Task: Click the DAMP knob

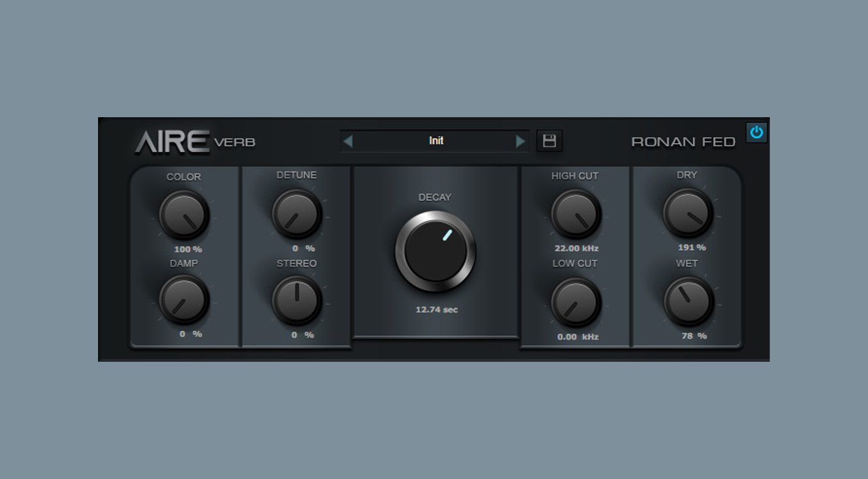Action: [x=184, y=300]
